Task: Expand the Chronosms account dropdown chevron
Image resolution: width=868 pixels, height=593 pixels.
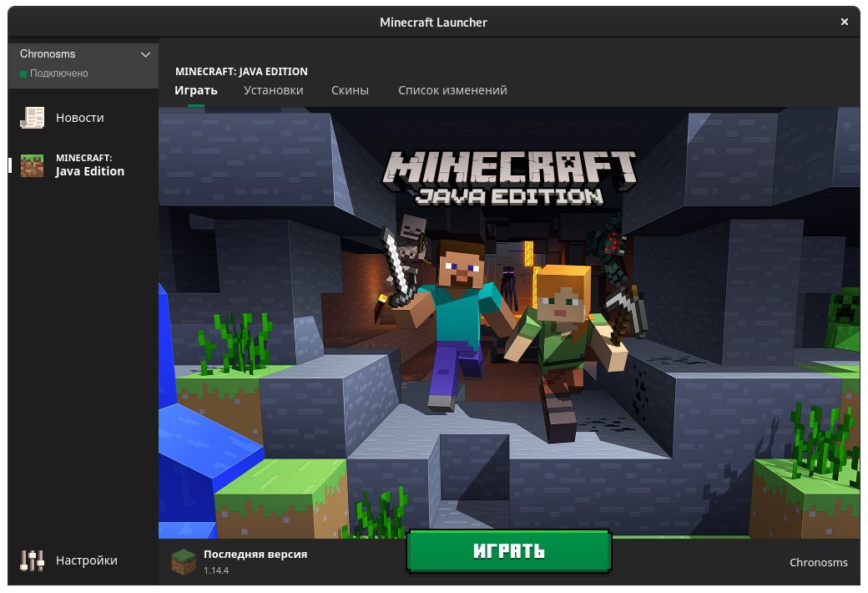Action: [x=145, y=54]
